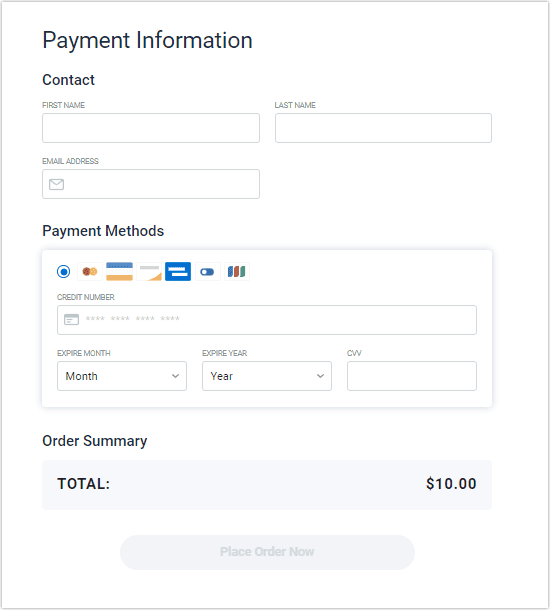Click the card icon in credit number field
The height and width of the screenshot is (611, 551).
[x=71, y=320]
